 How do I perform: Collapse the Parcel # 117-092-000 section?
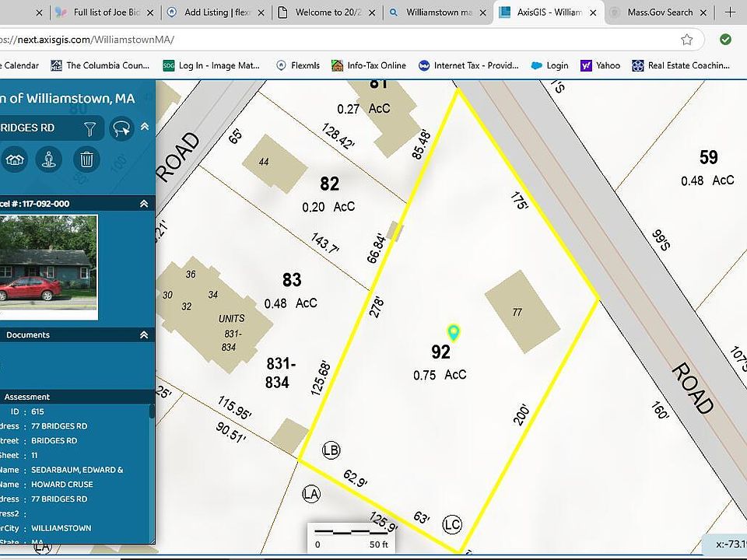[144, 204]
